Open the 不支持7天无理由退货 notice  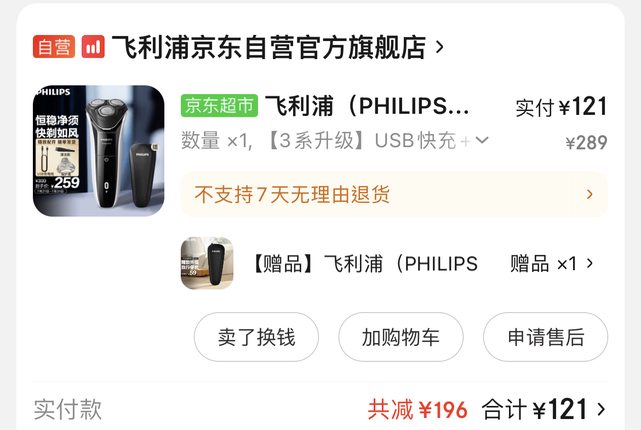click(394, 195)
